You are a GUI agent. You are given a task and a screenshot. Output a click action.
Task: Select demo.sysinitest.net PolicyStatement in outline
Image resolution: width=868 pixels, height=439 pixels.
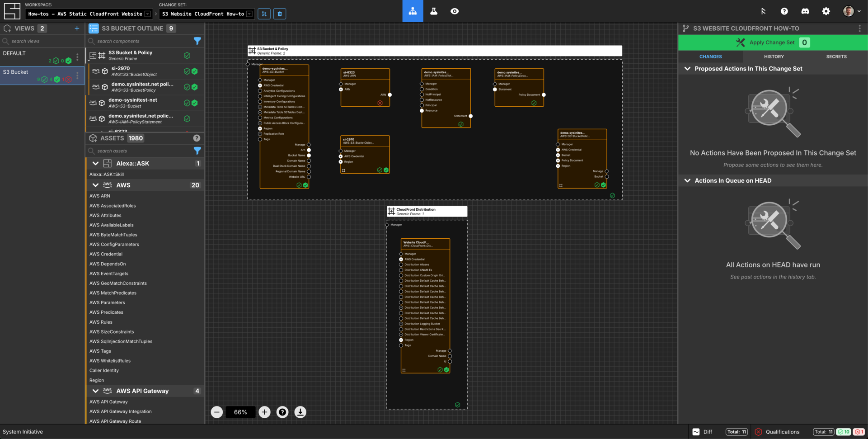pos(145,118)
